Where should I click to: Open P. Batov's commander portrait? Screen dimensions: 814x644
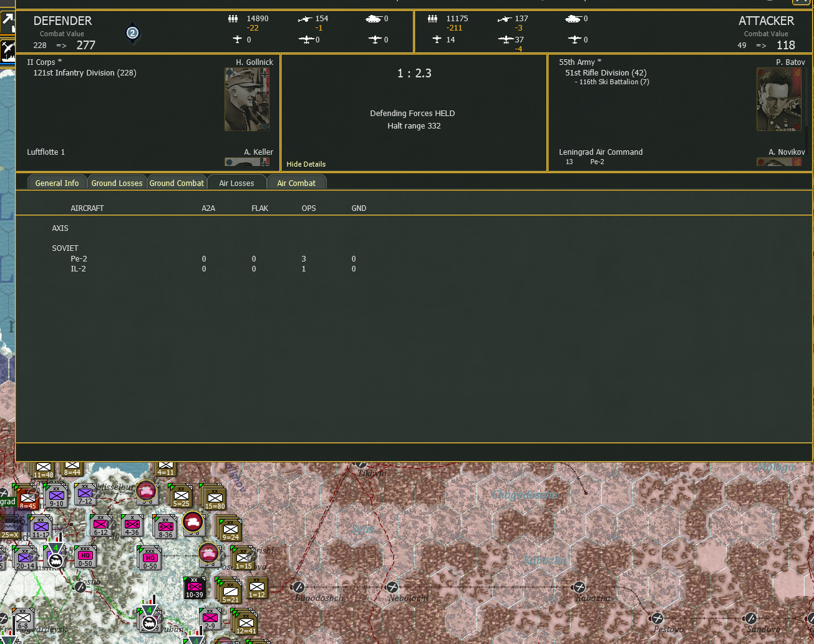pos(779,99)
